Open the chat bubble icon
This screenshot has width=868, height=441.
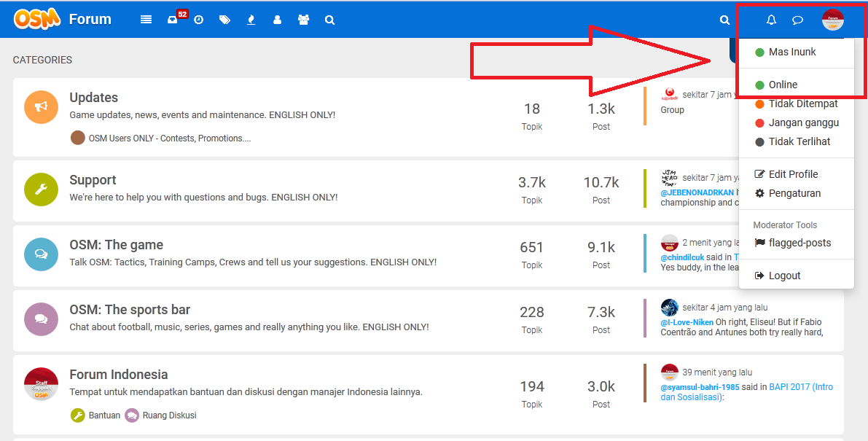click(x=798, y=20)
